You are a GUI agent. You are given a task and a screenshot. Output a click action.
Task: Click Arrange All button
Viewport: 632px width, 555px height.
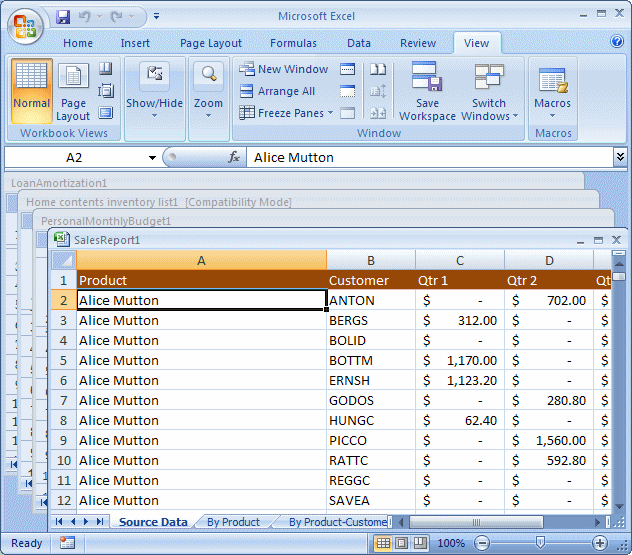tap(277, 91)
